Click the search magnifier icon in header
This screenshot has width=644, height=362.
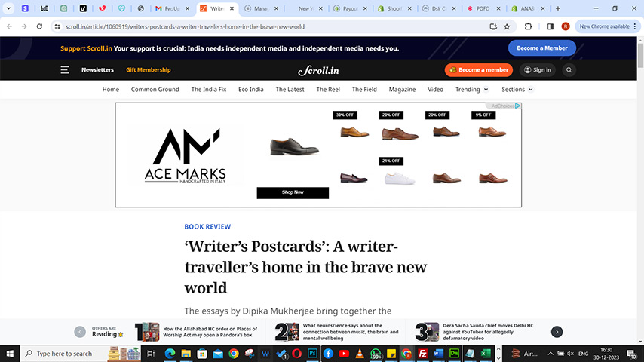point(569,70)
